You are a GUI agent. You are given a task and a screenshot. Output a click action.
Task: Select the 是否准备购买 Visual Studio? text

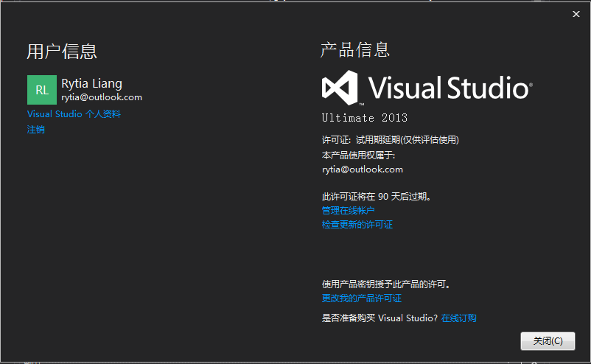380,318
